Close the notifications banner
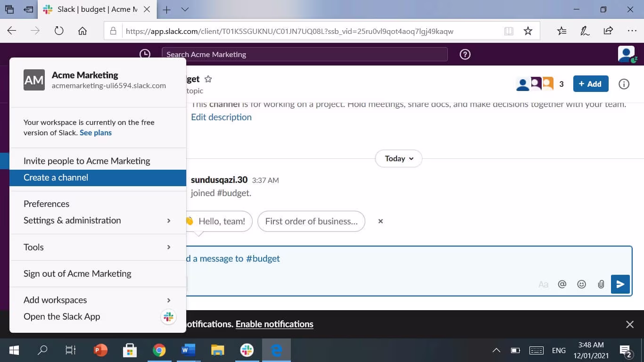Viewport: 644px width, 362px height. coord(630,324)
